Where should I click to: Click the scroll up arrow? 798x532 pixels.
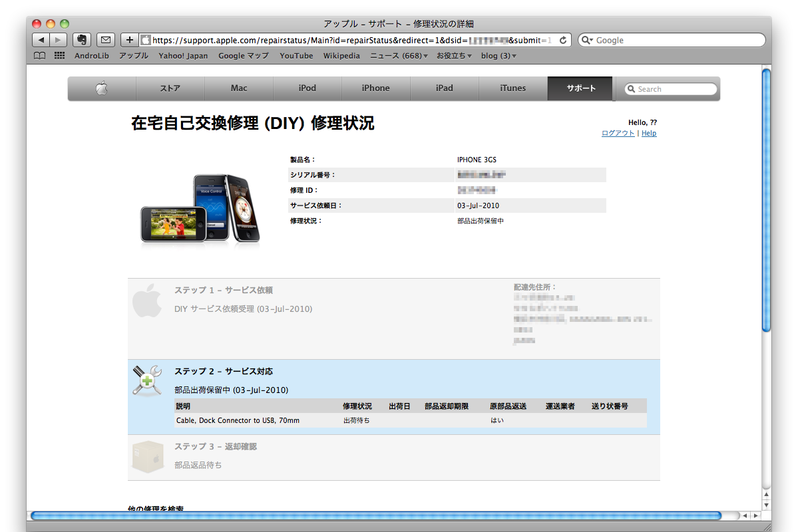767,494
